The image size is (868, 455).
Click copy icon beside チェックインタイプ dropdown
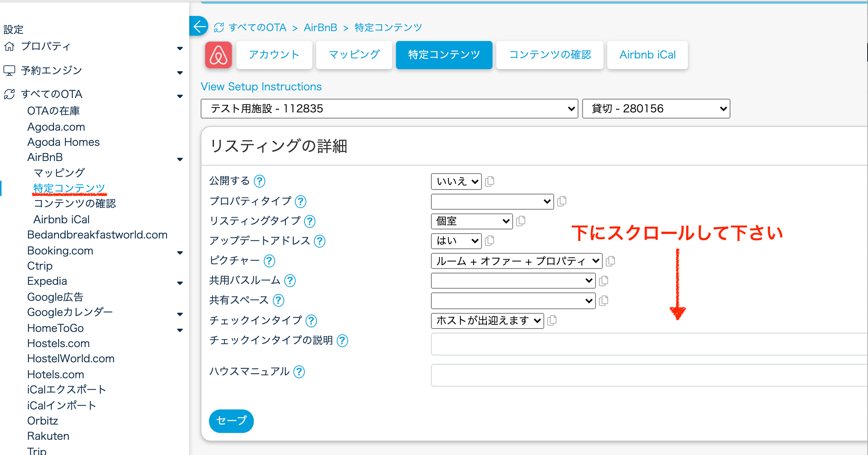(552, 321)
